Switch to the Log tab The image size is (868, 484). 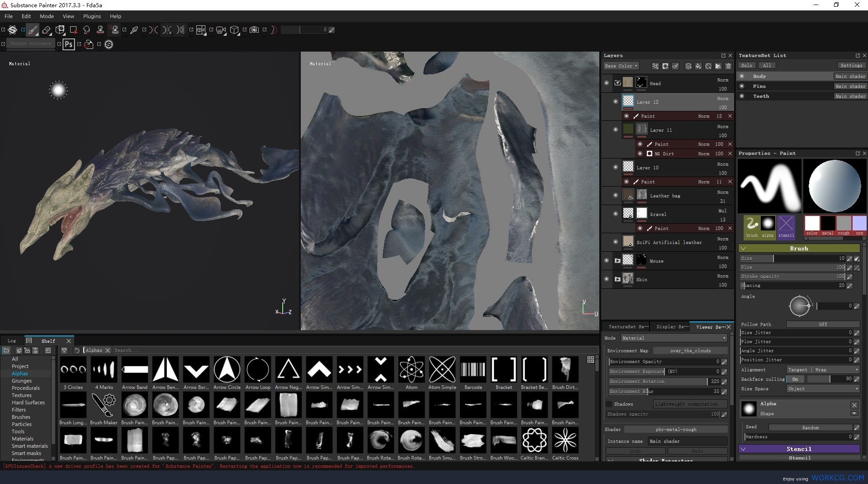click(x=12, y=341)
